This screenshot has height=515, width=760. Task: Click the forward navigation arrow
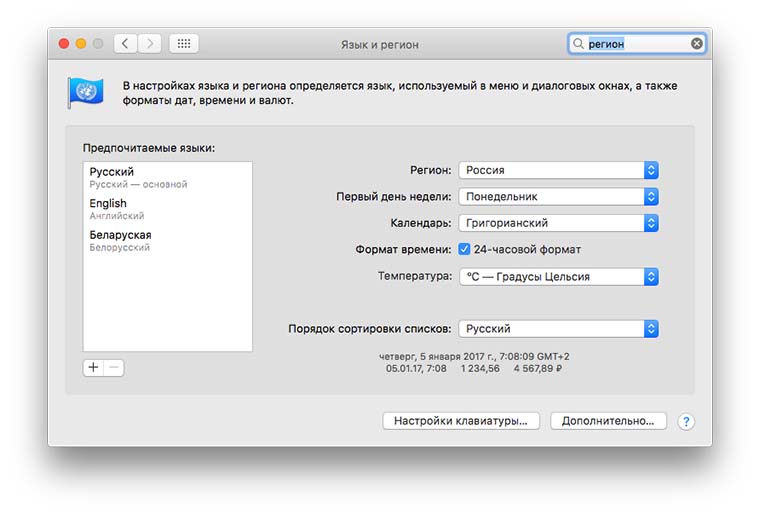tap(150, 44)
